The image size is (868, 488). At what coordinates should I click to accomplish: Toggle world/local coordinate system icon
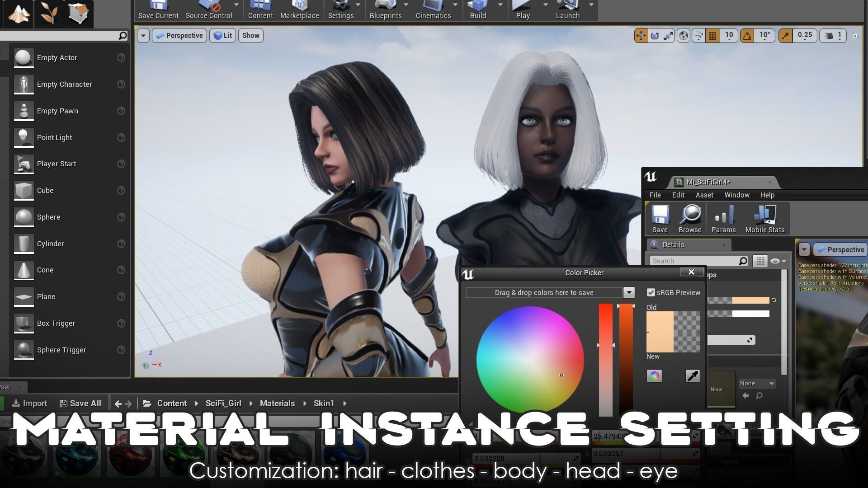point(684,36)
